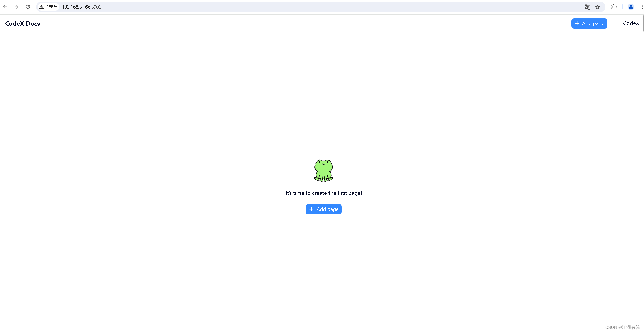Go to CodeX Docs home title
The height and width of the screenshot is (332, 644).
pyautogui.click(x=23, y=23)
